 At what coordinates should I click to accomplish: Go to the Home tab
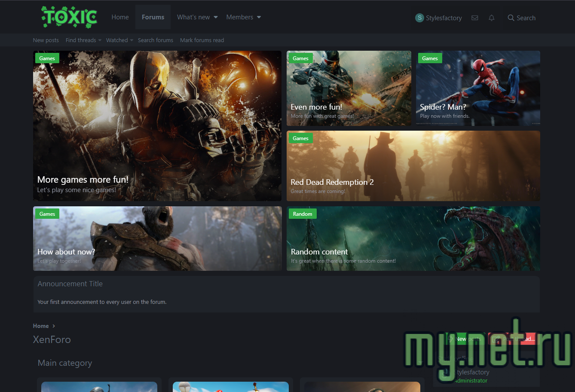click(x=120, y=17)
